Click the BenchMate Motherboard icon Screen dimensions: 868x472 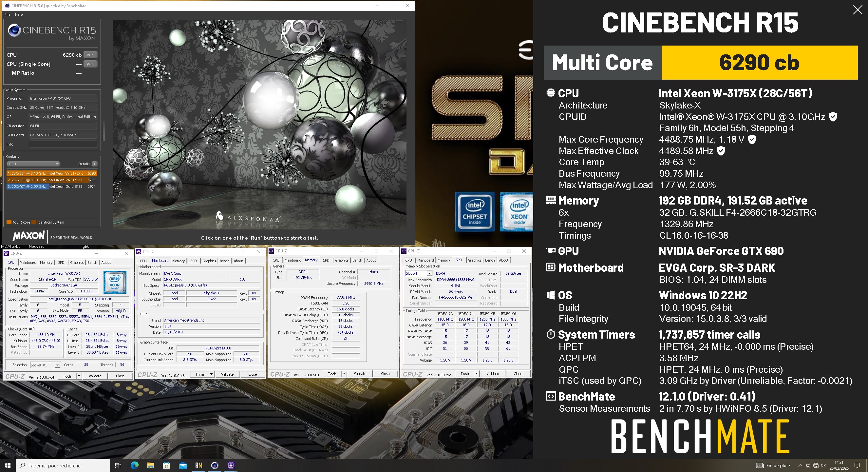[551, 267]
